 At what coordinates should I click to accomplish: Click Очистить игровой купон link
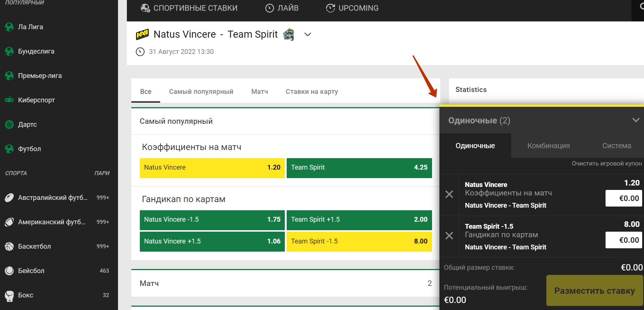coord(606,163)
